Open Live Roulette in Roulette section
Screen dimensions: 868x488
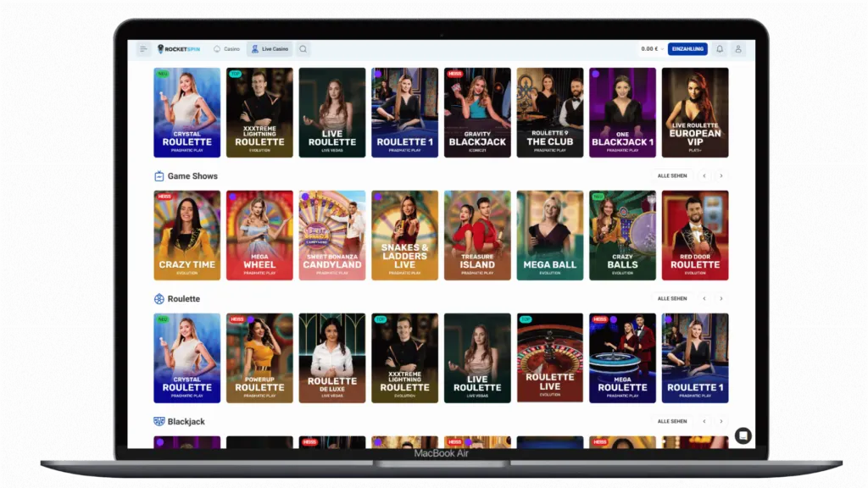click(x=477, y=358)
